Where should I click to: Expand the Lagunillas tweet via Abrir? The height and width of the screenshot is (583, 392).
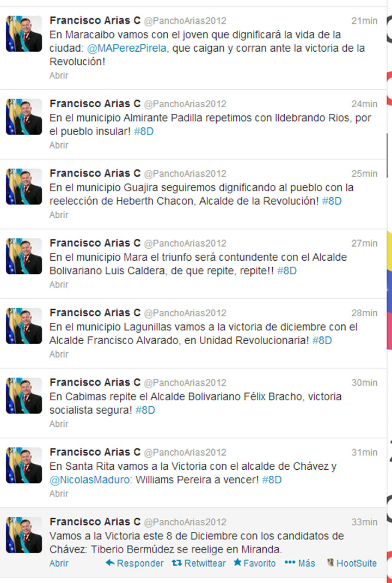pyautogui.click(x=59, y=354)
